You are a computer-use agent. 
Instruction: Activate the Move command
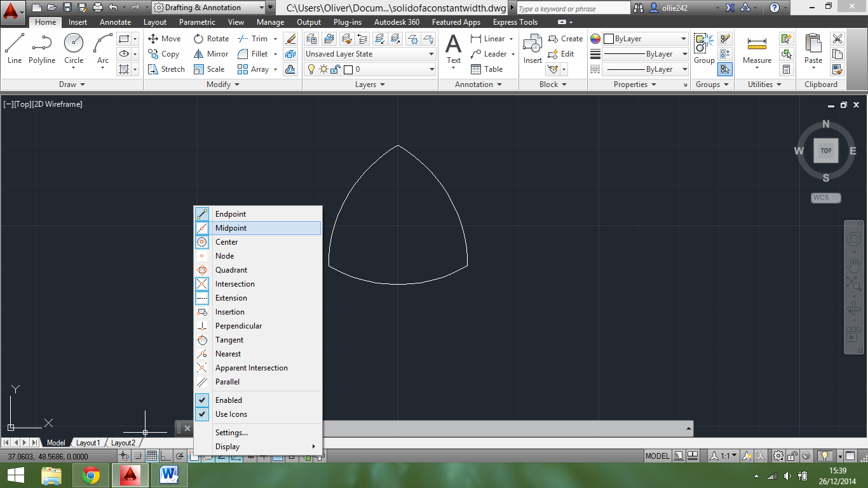pyautogui.click(x=165, y=39)
